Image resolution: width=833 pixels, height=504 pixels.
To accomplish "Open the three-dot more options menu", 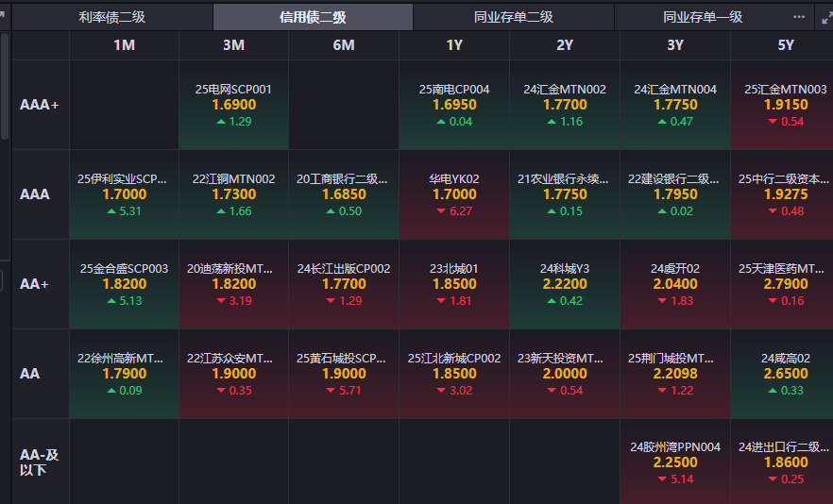I will pyautogui.click(x=799, y=17).
